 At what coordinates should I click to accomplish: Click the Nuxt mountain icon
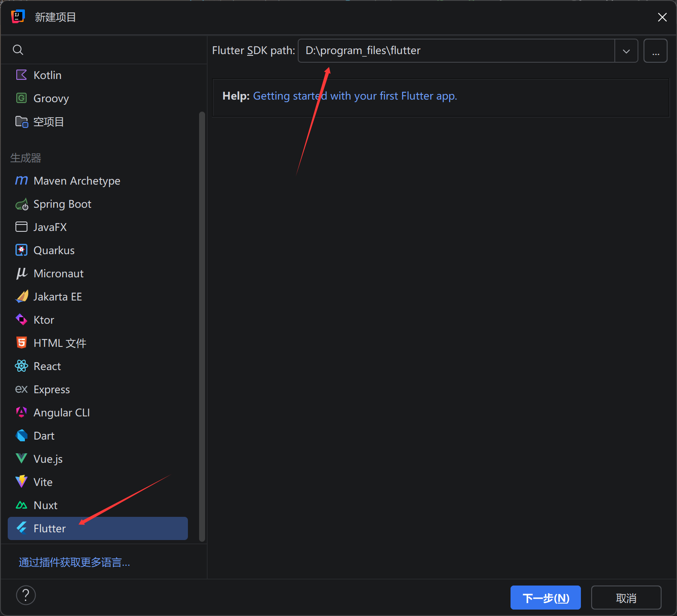[21, 505]
